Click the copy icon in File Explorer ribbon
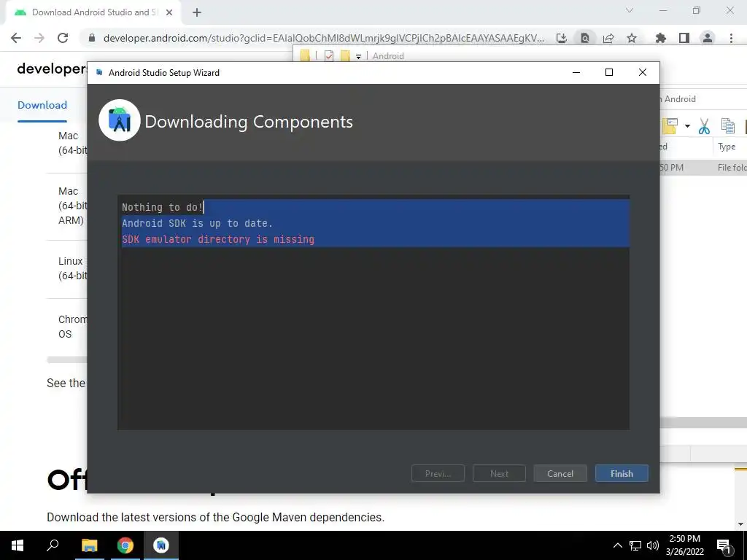This screenshot has width=747, height=560. (x=728, y=126)
